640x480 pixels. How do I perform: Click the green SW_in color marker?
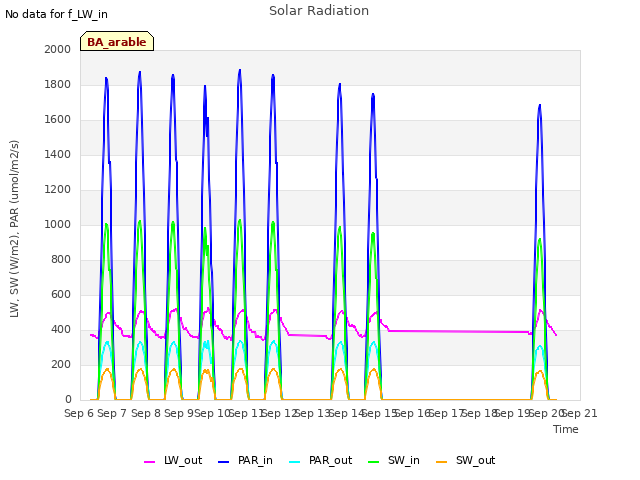click(x=373, y=462)
